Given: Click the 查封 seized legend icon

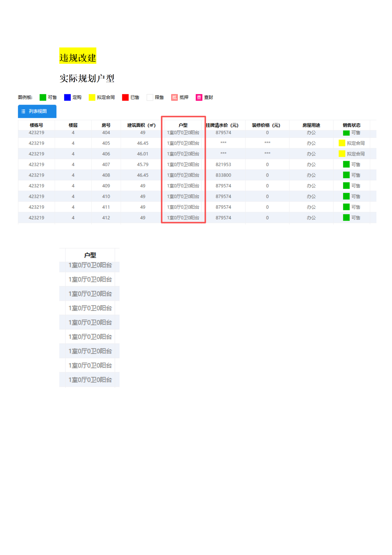Looking at the screenshot, I should click(199, 97).
